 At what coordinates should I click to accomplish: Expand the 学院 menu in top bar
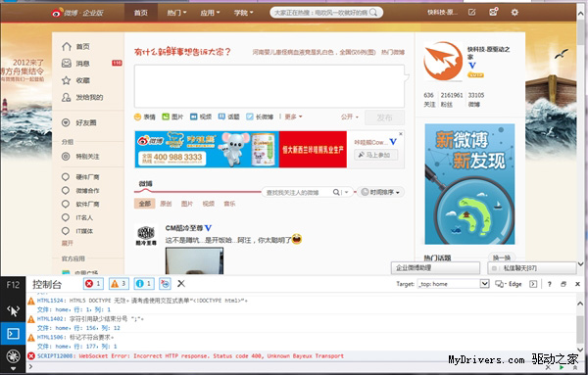pyautogui.click(x=243, y=13)
